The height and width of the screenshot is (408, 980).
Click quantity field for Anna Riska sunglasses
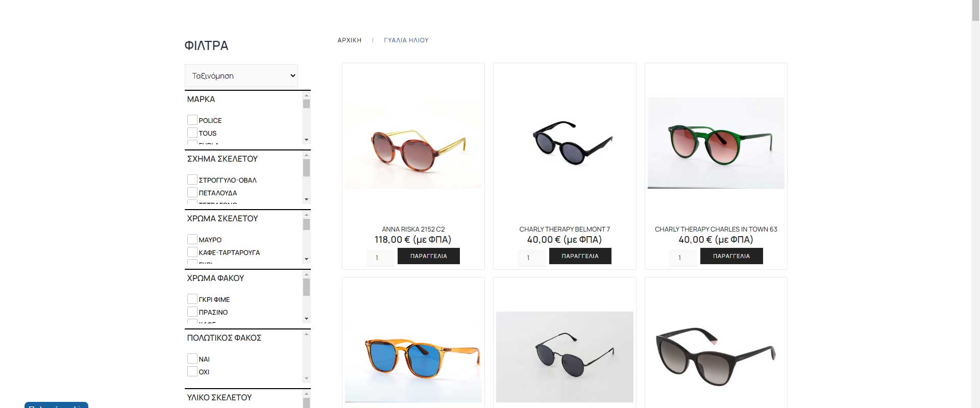tap(380, 258)
